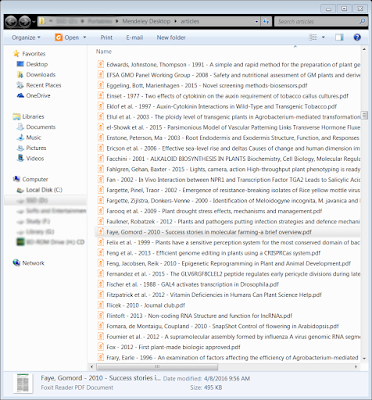
Task: Select PDF icon of Farooq et al. 2009
Action: pyautogui.click(x=101, y=211)
